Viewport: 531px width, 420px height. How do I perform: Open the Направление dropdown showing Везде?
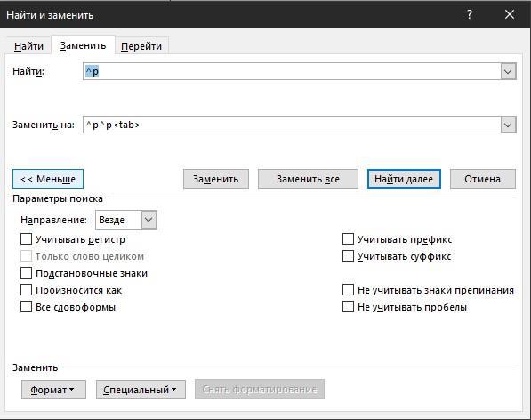(126, 220)
